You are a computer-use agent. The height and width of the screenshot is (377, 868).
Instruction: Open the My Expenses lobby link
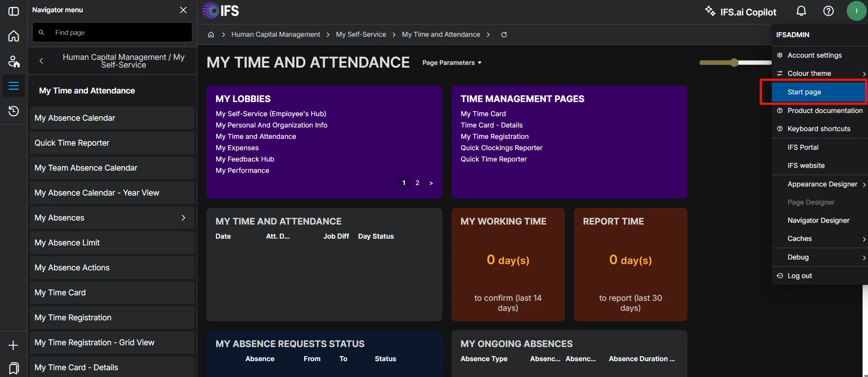coord(237,148)
